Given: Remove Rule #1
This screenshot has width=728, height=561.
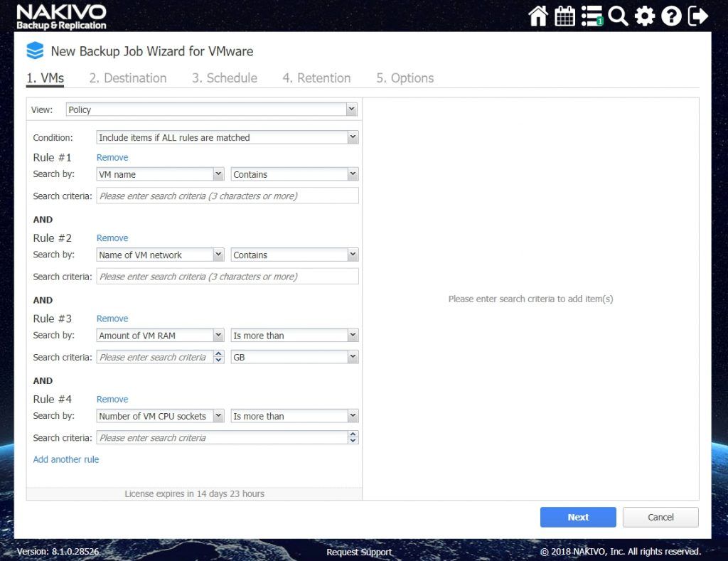Looking at the screenshot, I should click(x=112, y=157).
